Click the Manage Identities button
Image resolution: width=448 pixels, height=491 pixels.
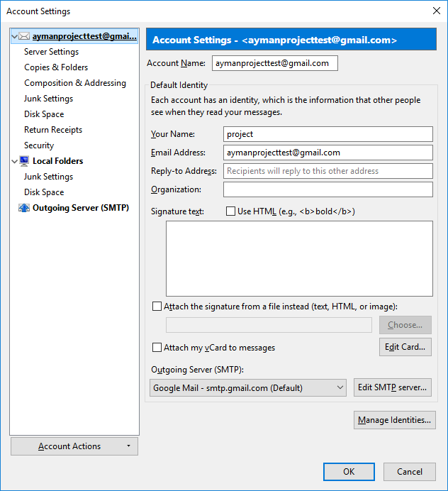point(395,420)
